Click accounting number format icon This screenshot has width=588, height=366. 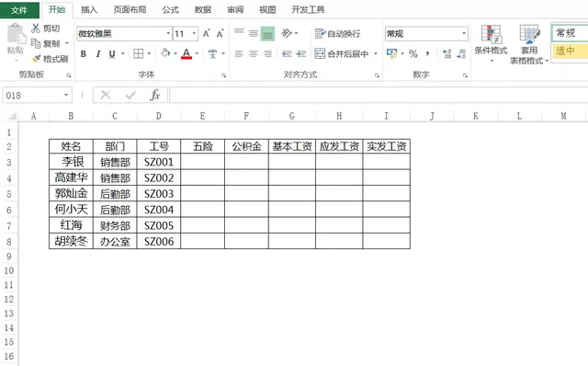pyautogui.click(x=392, y=53)
